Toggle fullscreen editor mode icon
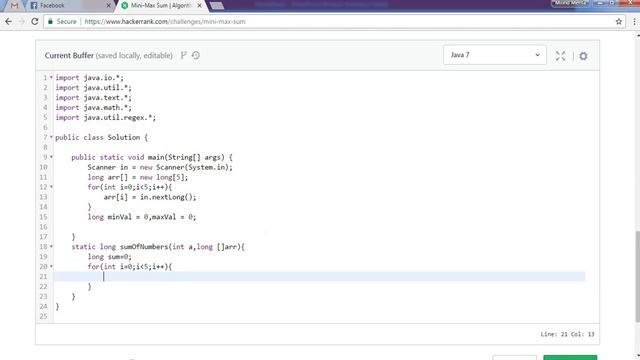640x360 pixels. (560, 56)
